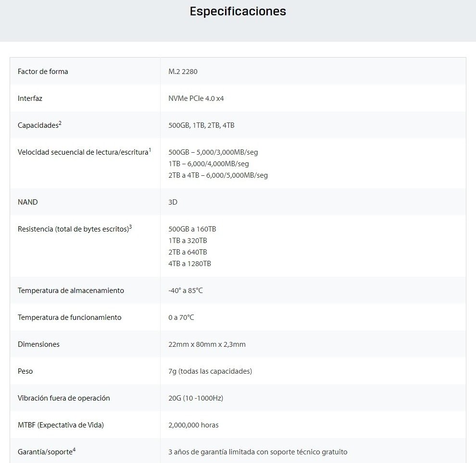Select the NAND row label
Screen dimensions: 476x463
pyautogui.click(x=27, y=202)
